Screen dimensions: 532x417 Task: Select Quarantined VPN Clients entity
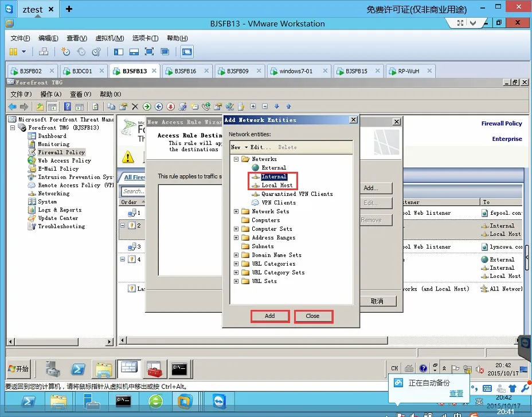tap(297, 194)
